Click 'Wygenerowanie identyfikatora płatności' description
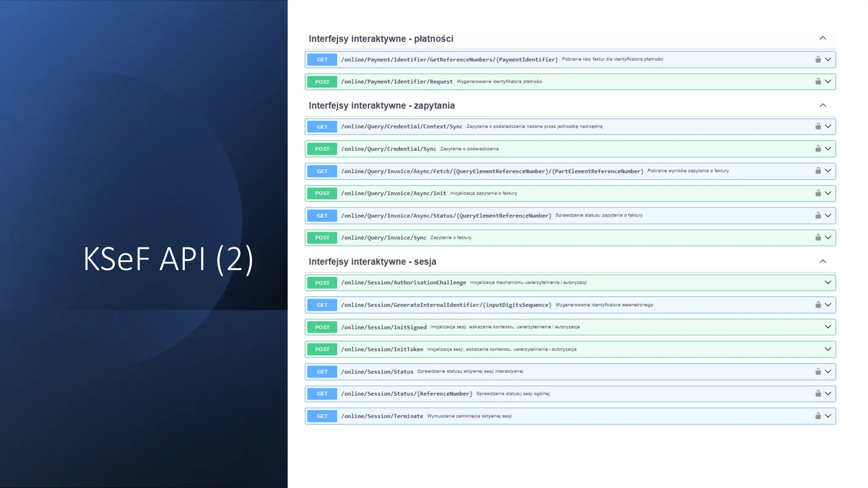Image resolution: width=868 pixels, height=488 pixels. pos(499,81)
